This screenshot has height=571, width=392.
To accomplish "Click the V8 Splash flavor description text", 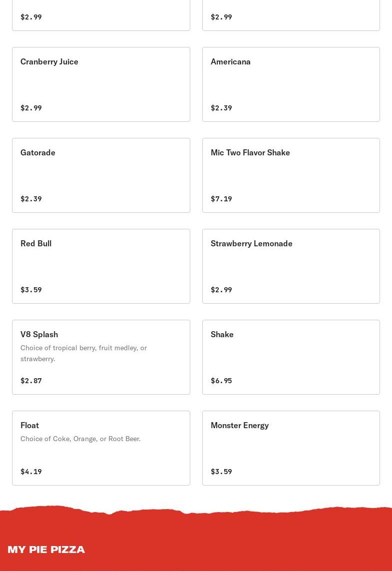I will tap(83, 353).
